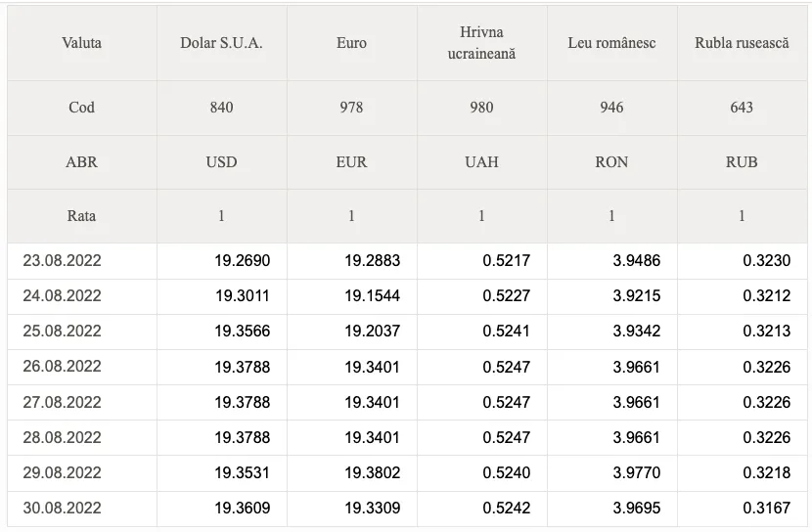Image resolution: width=812 pixels, height=532 pixels.
Task: Click the Dolar S.U.A. column header
Action: 222,43
